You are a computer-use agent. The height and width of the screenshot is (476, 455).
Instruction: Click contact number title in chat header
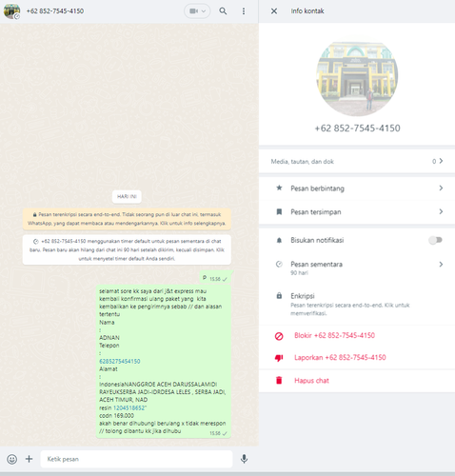(x=55, y=11)
